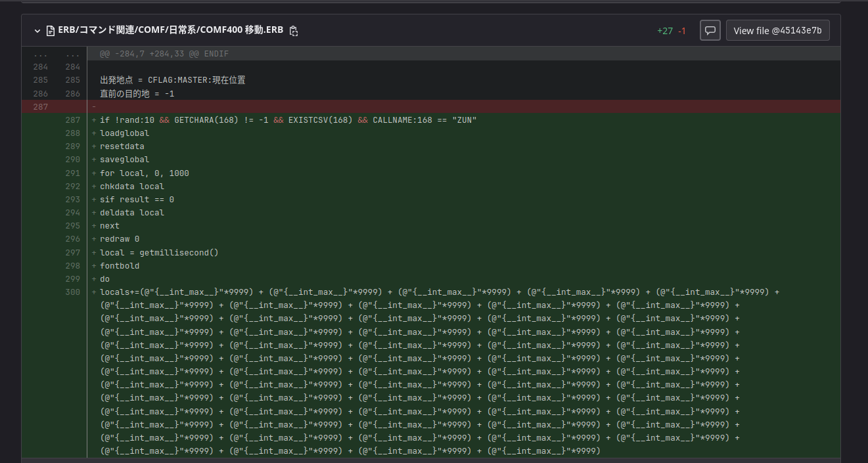The image size is (868, 463).
Task: Click old line number 284
Action: (x=40, y=67)
